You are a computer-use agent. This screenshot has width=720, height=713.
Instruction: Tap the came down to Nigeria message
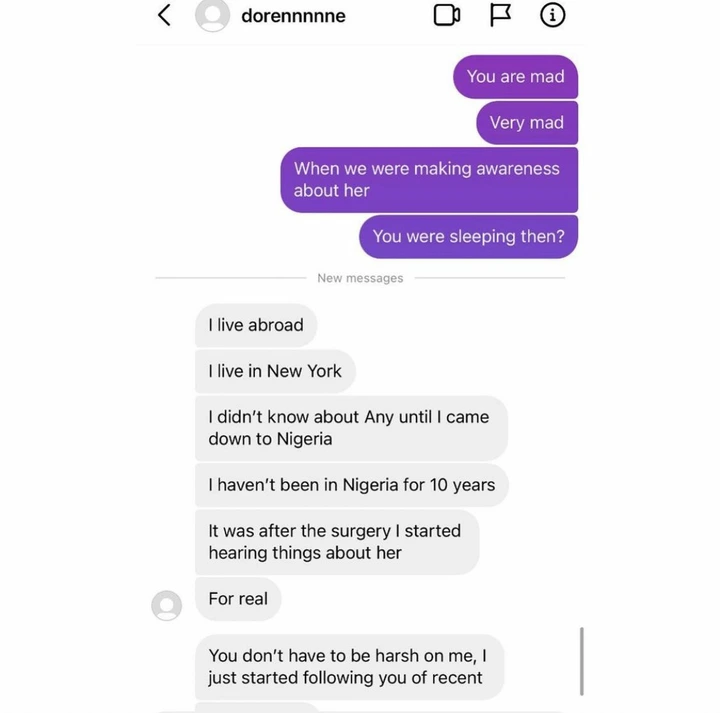(x=351, y=428)
